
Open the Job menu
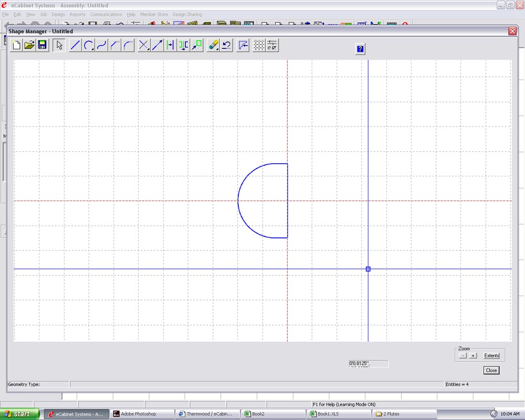(44, 14)
